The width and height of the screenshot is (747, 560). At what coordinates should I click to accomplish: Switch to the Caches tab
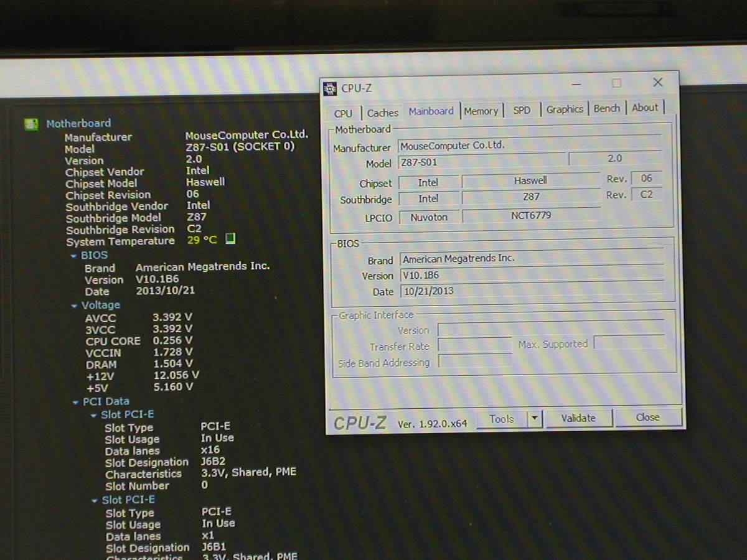382,113
